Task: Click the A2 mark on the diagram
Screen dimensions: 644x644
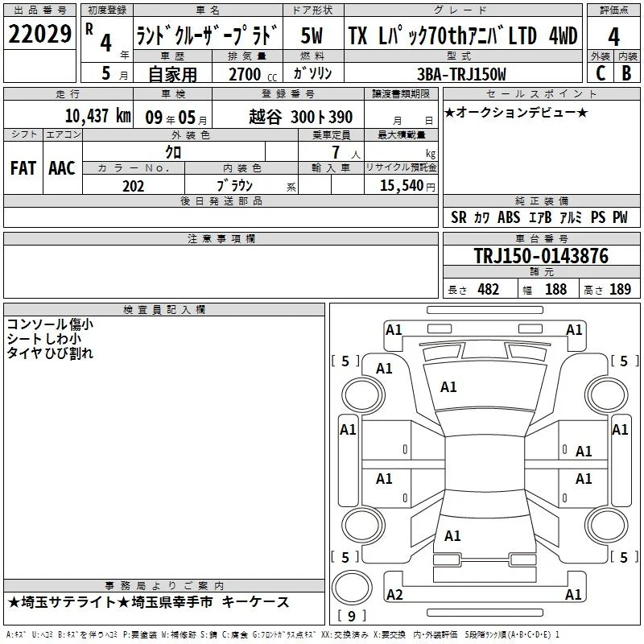Action: pyautogui.click(x=394, y=594)
